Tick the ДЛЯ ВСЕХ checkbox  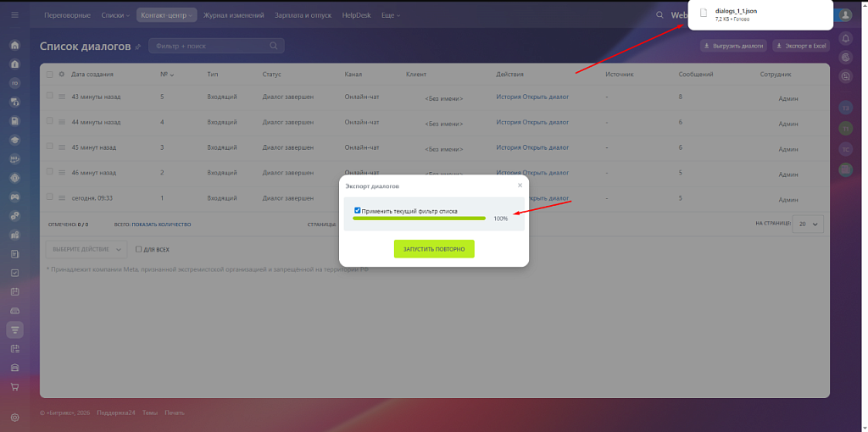(139, 250)
